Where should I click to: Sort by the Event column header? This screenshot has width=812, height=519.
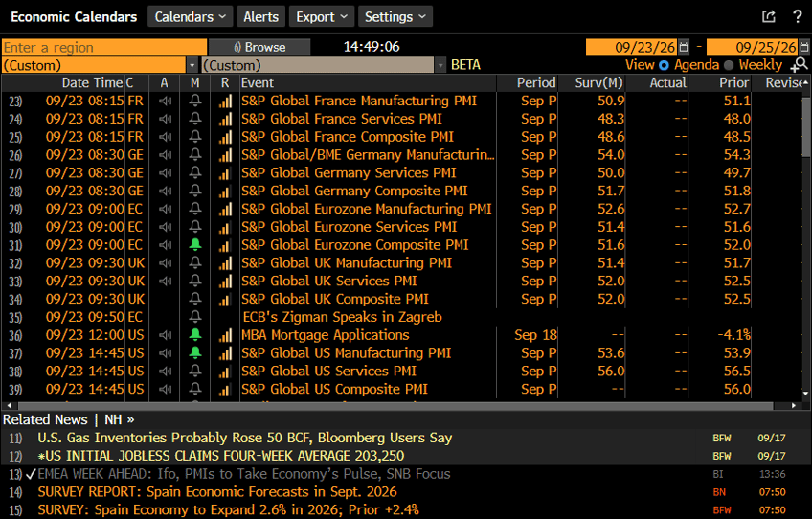[258, 83]
